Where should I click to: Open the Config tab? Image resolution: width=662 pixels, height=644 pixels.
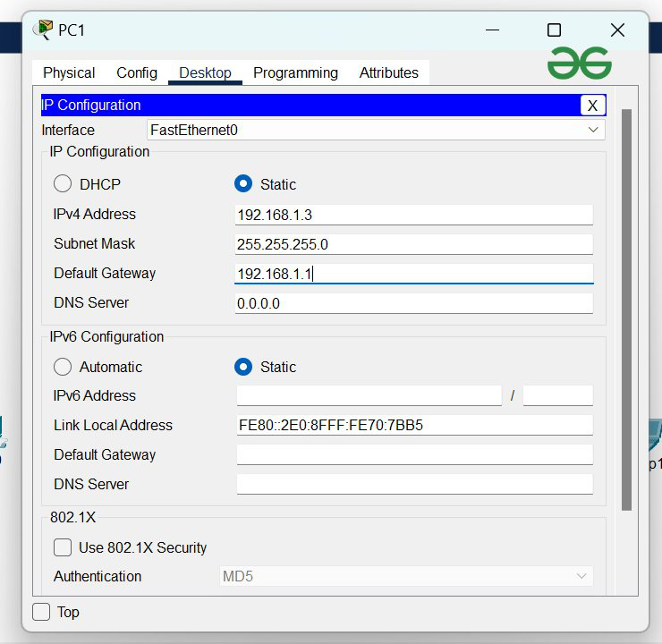coord(137,72)
